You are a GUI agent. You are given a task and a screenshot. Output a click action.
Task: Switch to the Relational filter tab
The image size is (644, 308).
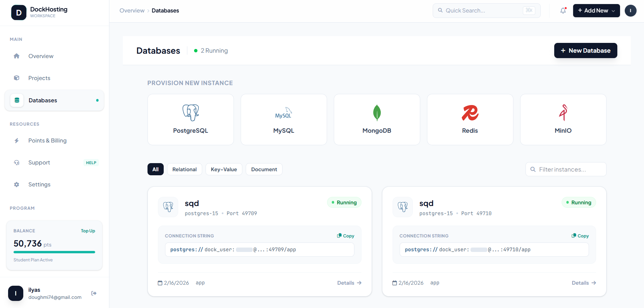pyautogui.click(x=184, y=169)
